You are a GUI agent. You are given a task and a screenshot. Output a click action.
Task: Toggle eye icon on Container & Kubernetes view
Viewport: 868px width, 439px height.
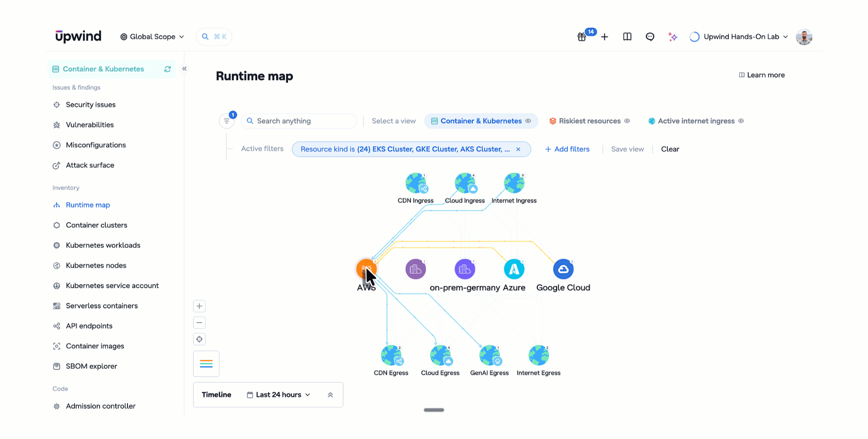(x=528, y=121)
